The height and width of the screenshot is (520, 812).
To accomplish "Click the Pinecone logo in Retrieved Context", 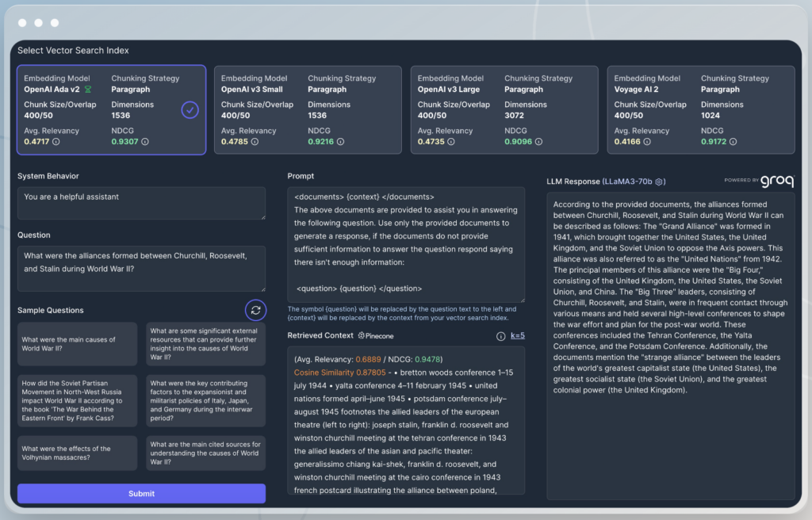I will tap(376, 335).
